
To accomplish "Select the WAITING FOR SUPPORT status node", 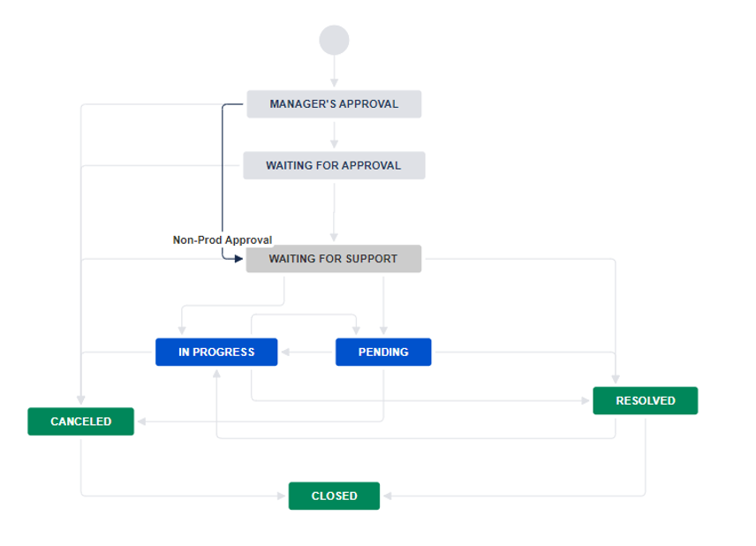I will 334,259.
